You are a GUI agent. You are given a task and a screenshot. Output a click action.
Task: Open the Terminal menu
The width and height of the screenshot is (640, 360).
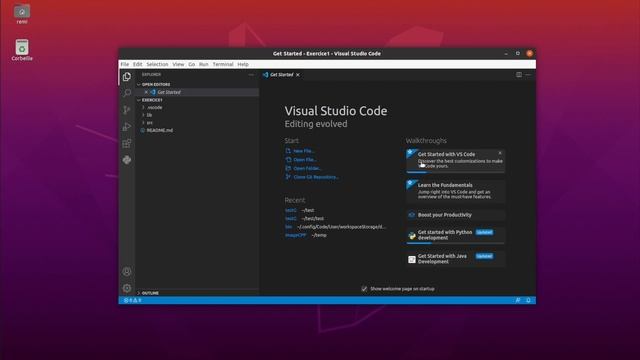(223, 64)
